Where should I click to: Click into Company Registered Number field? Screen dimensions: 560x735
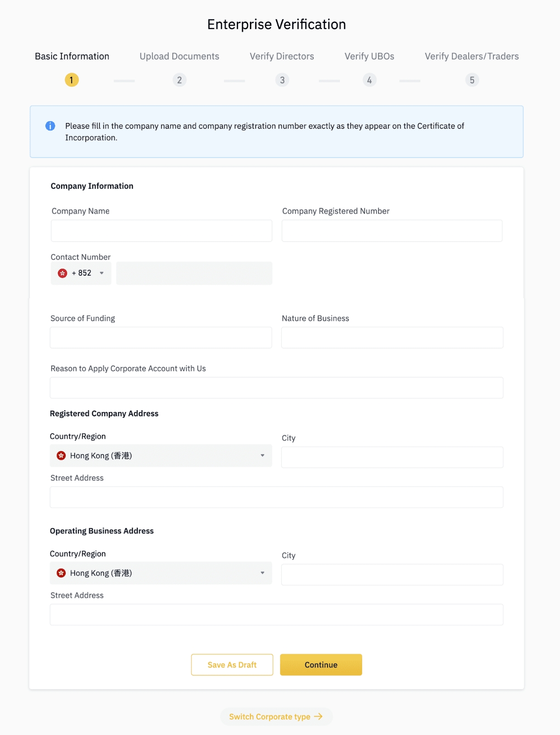[x=392, y=231]
